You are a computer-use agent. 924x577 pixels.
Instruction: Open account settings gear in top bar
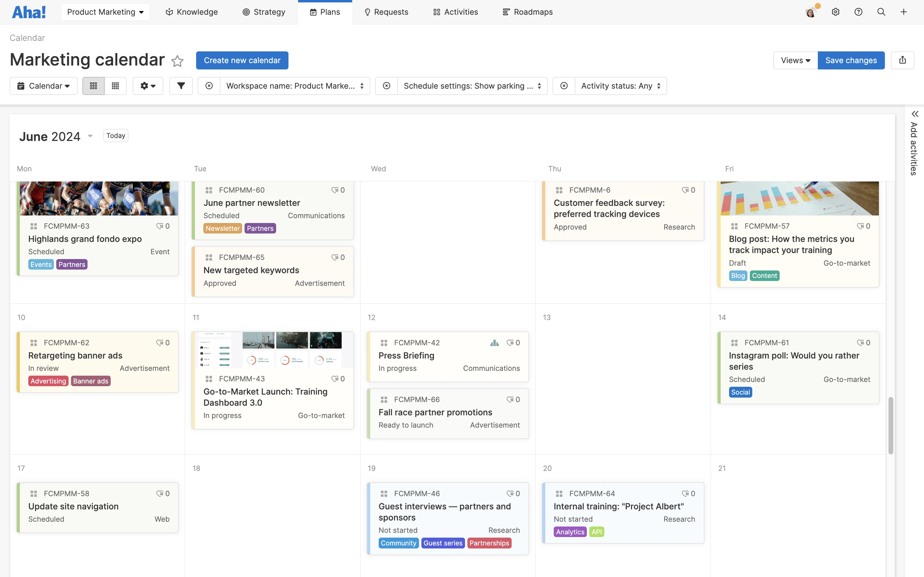[835, 12]
